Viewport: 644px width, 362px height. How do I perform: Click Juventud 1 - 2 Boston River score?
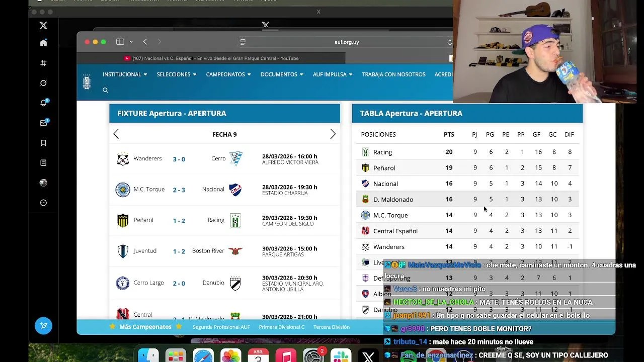coord(179,251)
